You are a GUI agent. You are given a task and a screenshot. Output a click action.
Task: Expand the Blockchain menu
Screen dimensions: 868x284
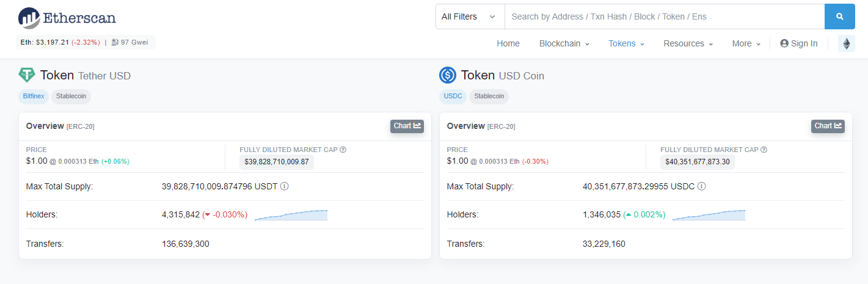(564, 43)
